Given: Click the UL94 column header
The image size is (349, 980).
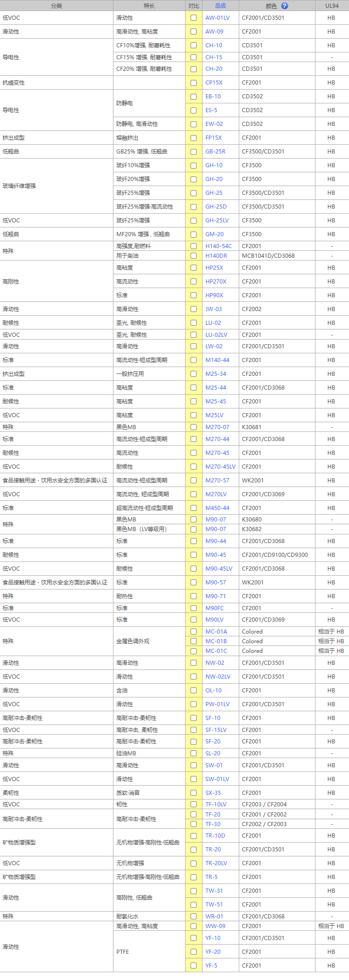Looking at the screenshot, I should pos(332,6).
